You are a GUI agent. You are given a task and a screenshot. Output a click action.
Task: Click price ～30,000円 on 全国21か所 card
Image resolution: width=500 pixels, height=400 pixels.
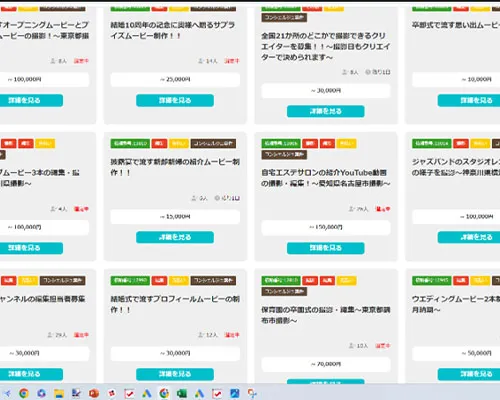click(326, 91)
